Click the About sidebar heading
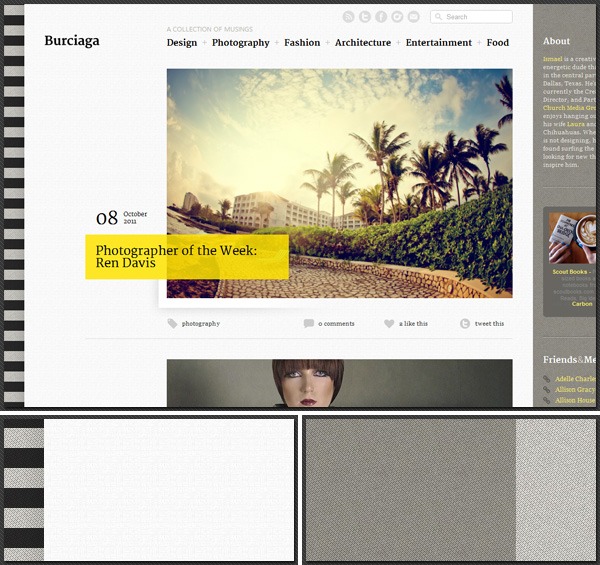The image size is (600, 565). (556, 41)
